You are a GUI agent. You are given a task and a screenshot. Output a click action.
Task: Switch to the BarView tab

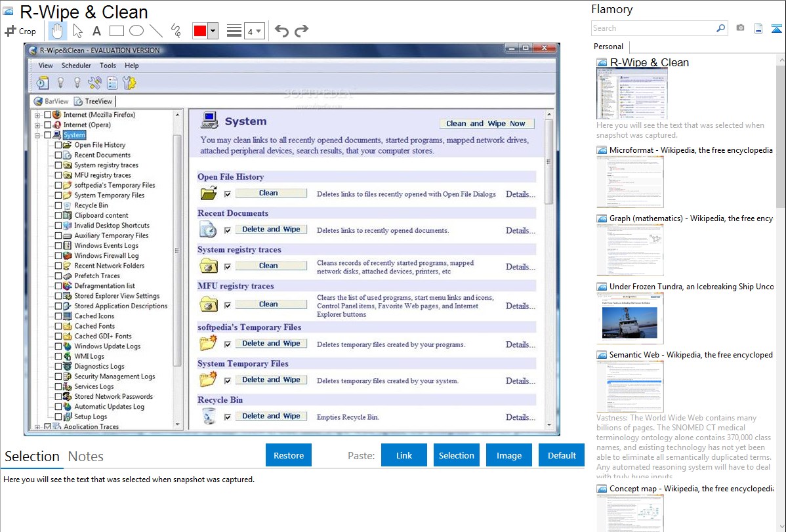click(51, 101)
